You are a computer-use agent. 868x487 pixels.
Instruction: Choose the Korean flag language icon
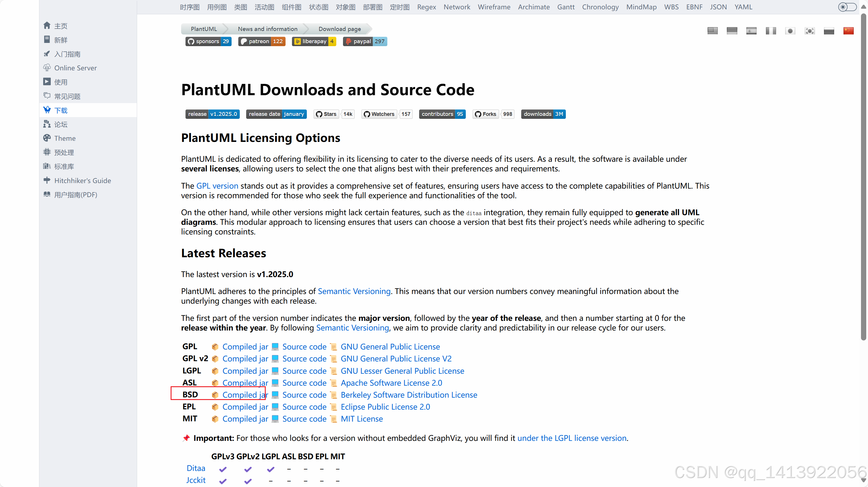coord(809,31)
